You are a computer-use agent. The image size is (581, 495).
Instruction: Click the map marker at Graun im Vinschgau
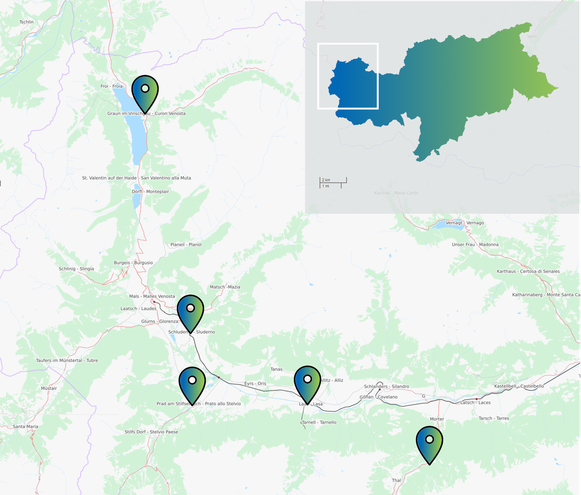(x=145, y=94)
